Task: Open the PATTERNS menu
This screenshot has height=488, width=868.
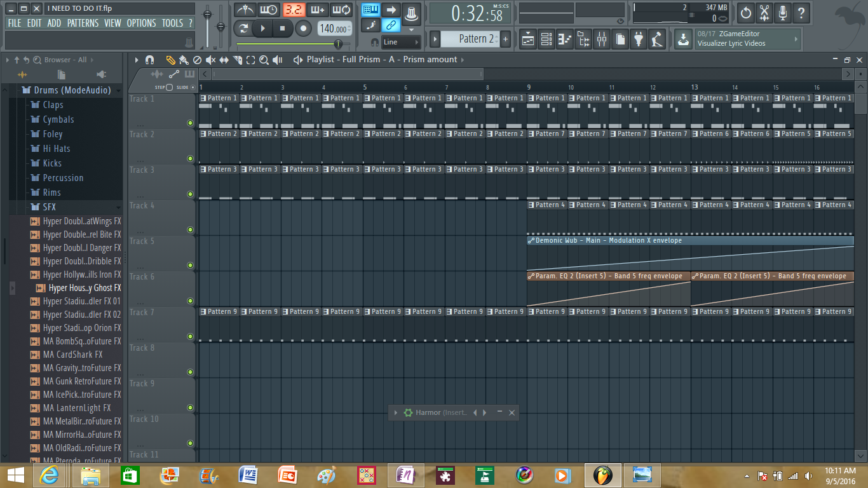Action: click(83, 23)
